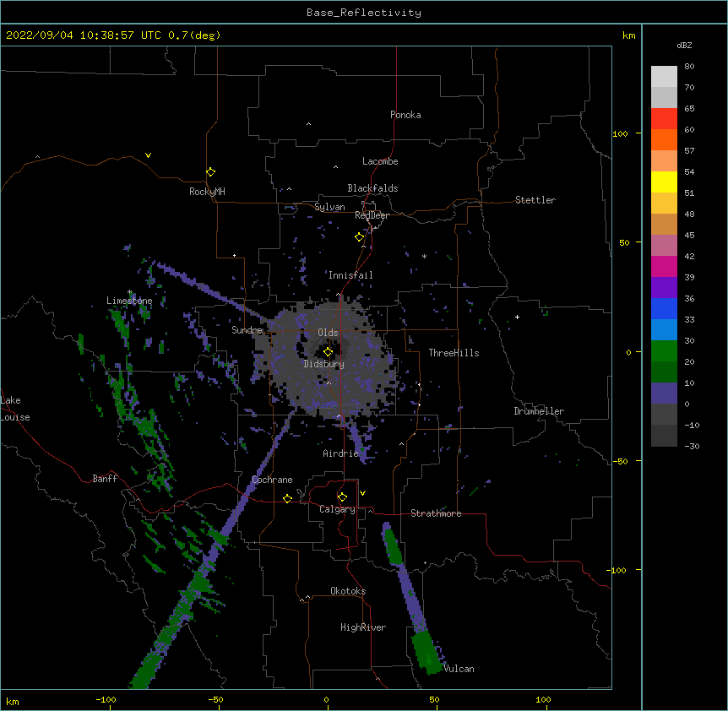Click the RedDeer city label

point(372,215)
